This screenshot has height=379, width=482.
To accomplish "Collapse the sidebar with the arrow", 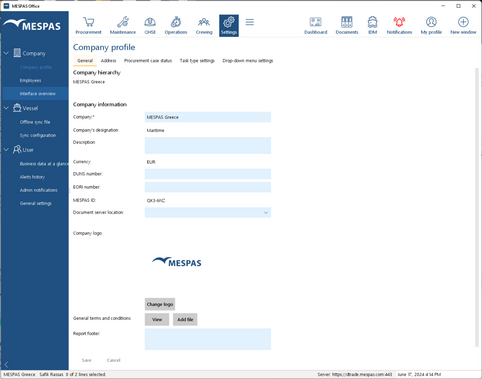I will coord(6,365).
